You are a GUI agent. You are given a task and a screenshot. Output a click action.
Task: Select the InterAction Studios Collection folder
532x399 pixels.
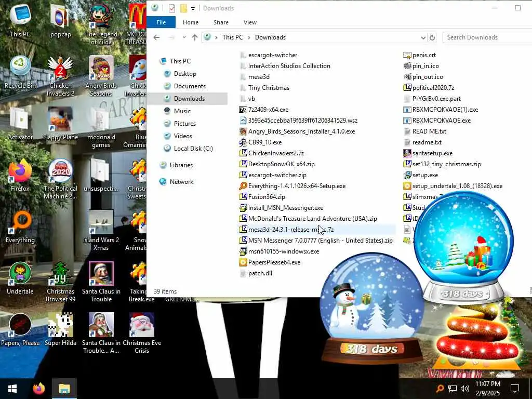point(289,66)
